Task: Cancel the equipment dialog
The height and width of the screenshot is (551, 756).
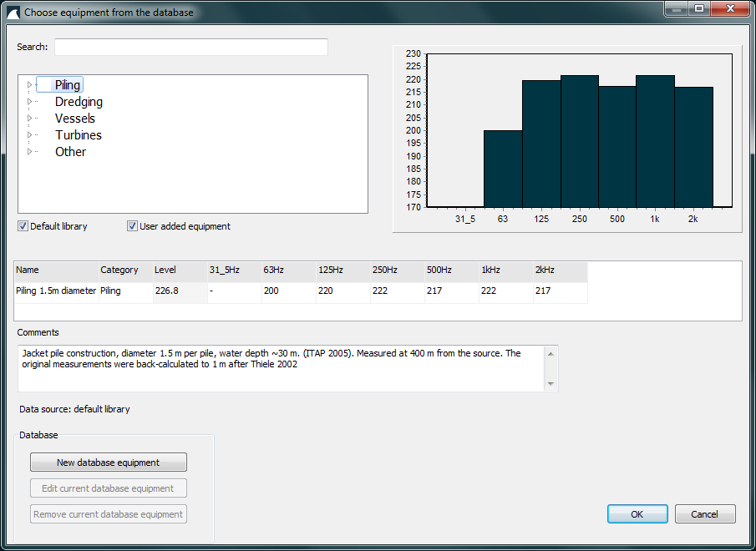Action: 705,514
